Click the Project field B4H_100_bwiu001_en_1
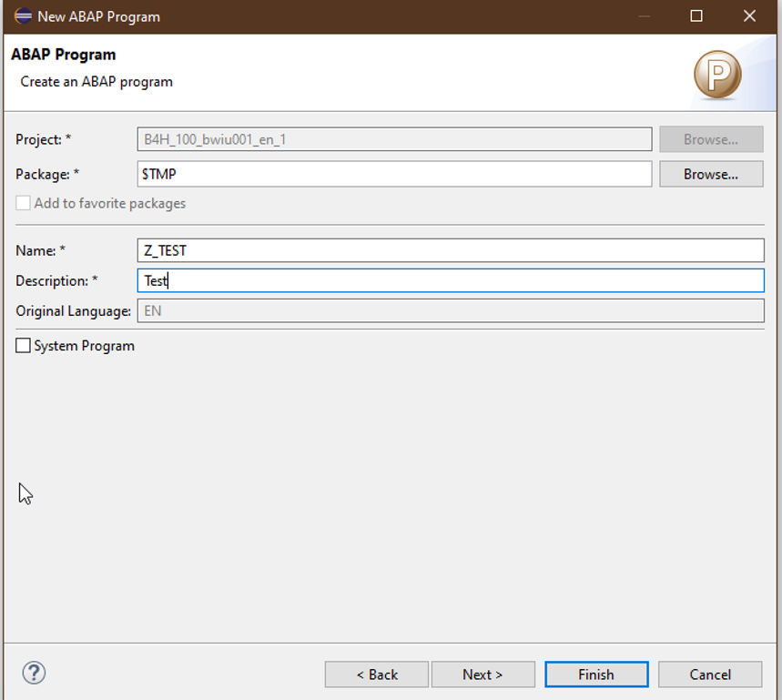Viewport: 782px width, 700px height. pos(394,139)
